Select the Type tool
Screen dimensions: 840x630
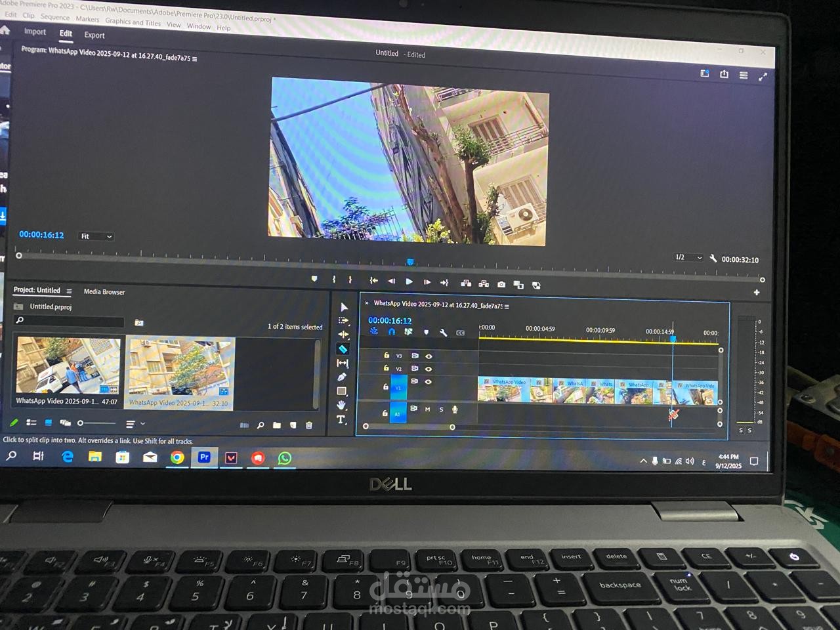click(x=341, y=419)
